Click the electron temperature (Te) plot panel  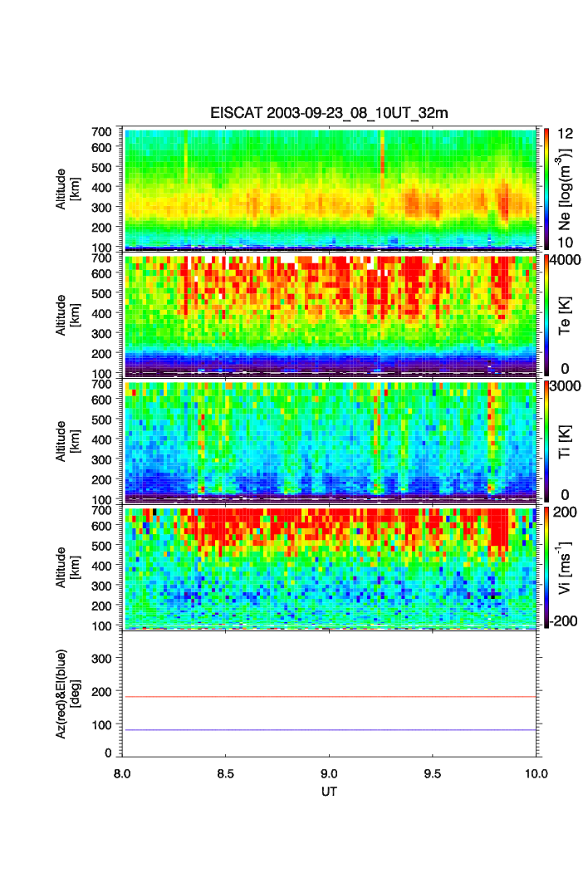331,315
